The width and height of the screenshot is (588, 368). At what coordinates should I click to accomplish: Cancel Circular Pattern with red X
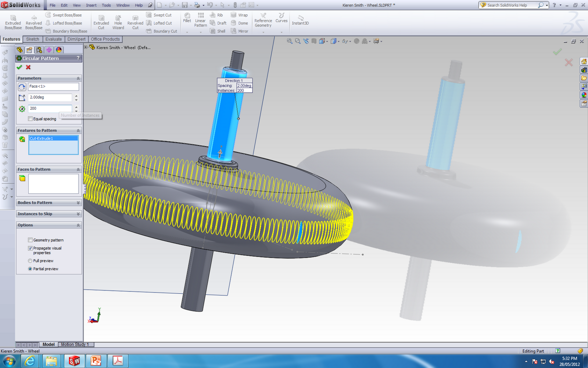click(x=28, y=67)
